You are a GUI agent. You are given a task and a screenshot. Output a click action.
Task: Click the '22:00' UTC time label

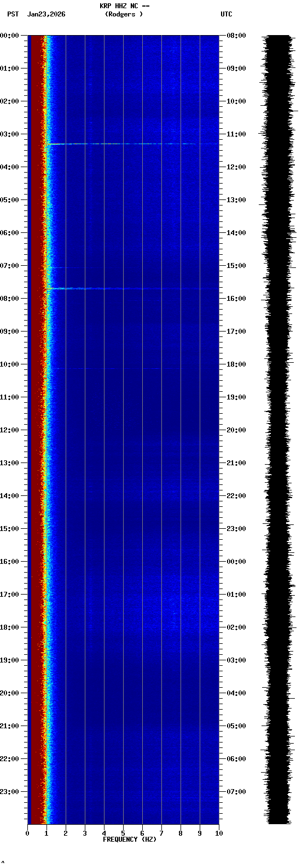click(x=236, y=496)
